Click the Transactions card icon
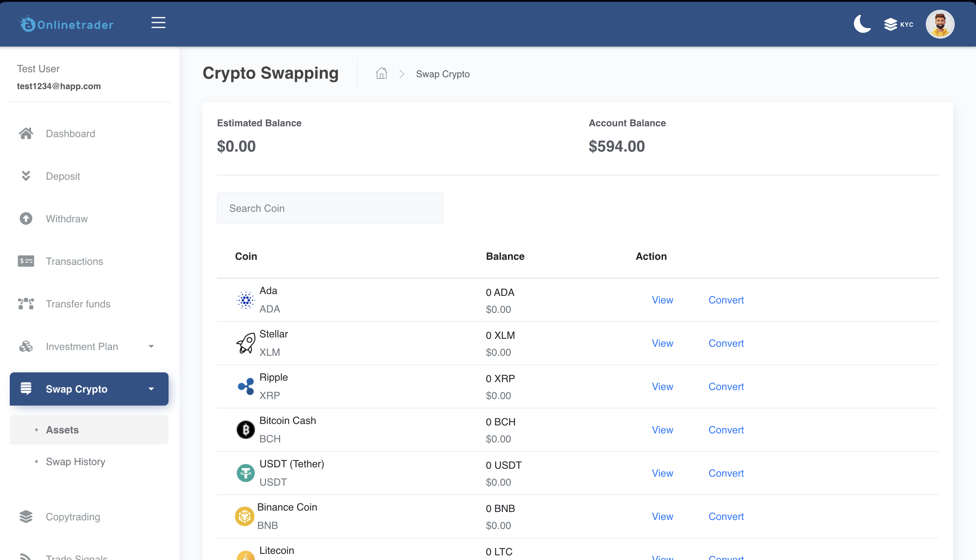The image size is (976, 560). coord(26,261)
